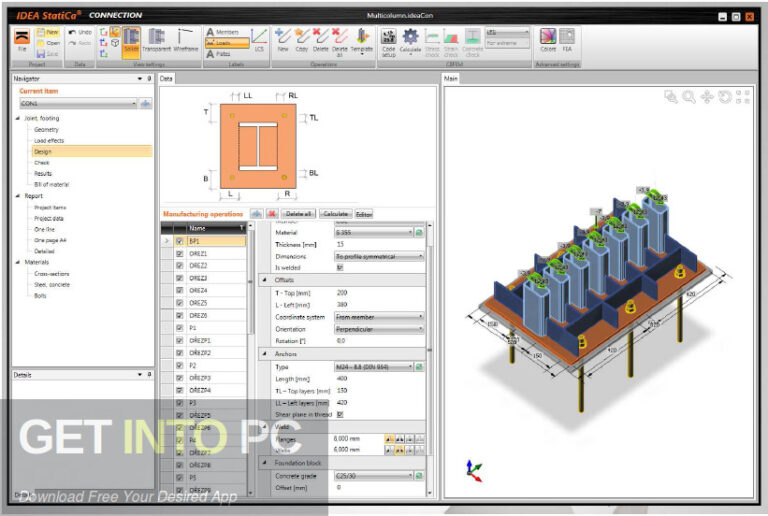Uncheck the Is welded checkbox
This screenshot has height=516, width=768.
click(340, 268)
